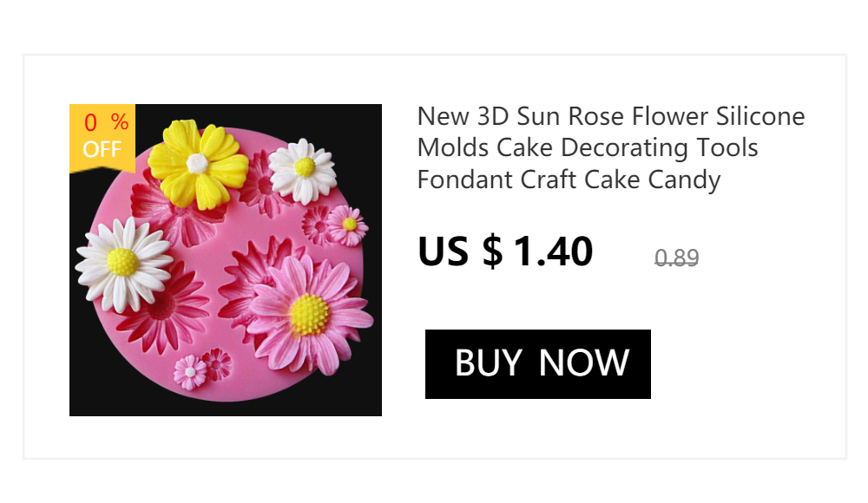This screenshot has height=503, width=868.
Task: Click the crossed-out 0.89 original price
Action: tap(676, 258)
